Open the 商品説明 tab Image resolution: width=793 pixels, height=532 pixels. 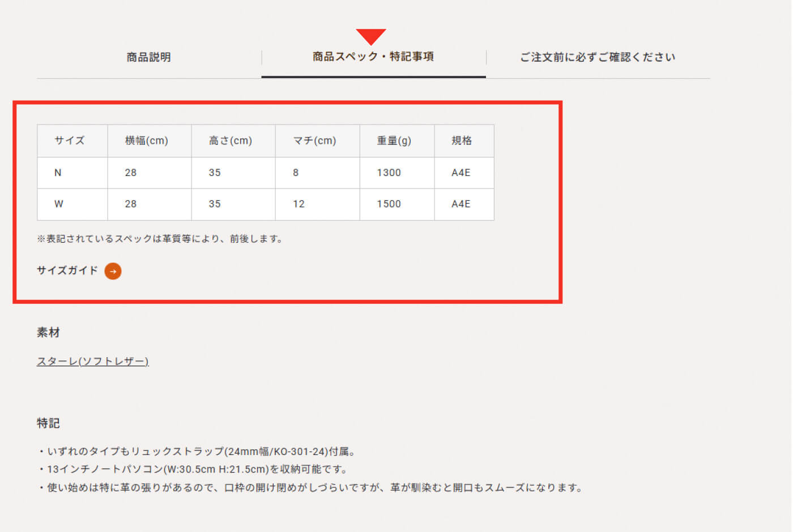click(x=148, y=57)
